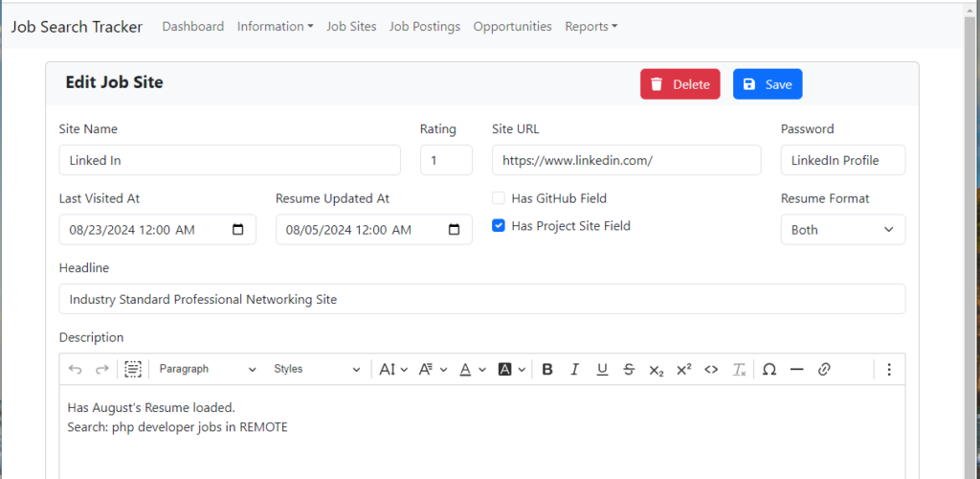
Task: Click the Password input field
Action: point(842,160)
